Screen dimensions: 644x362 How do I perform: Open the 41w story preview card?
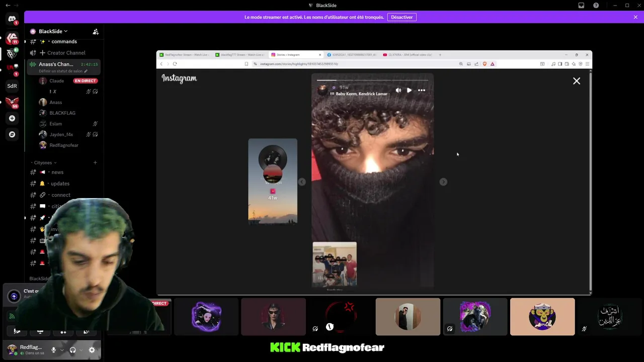pos(273,181)
